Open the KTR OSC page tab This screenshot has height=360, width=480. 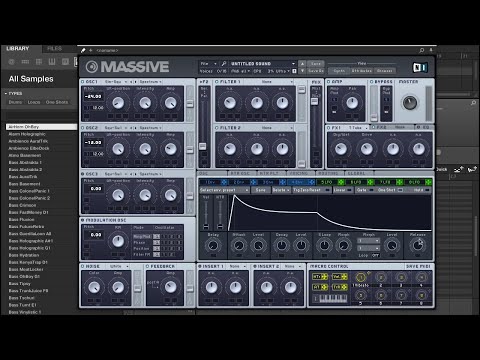pyautogui.click(x=241, y=173)
